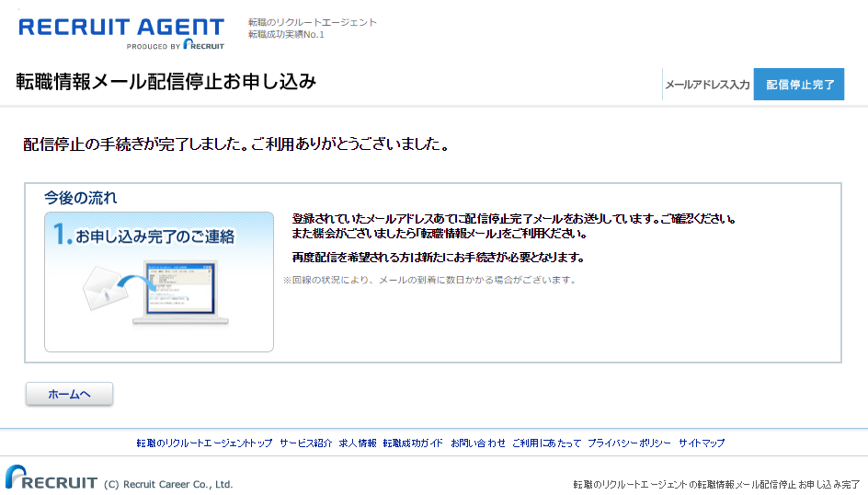This screenshot has width=868, height=495.
Task: Click the 転職情報メール配信停止お申し込み page title
Action: click(166, 82)
